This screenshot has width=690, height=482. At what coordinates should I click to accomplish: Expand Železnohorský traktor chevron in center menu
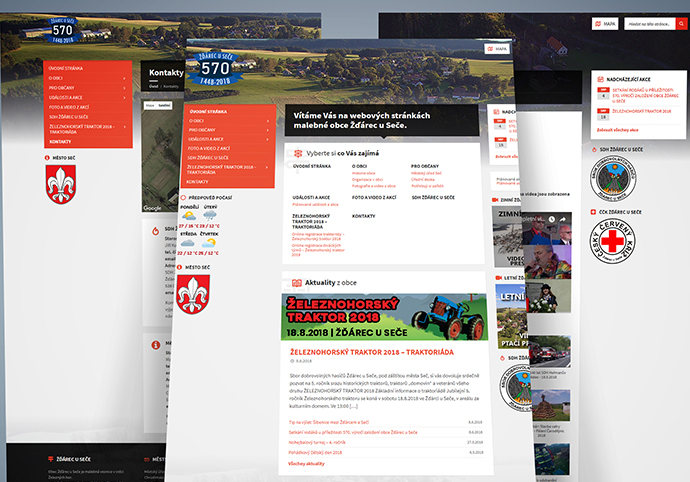coord(267,167)
